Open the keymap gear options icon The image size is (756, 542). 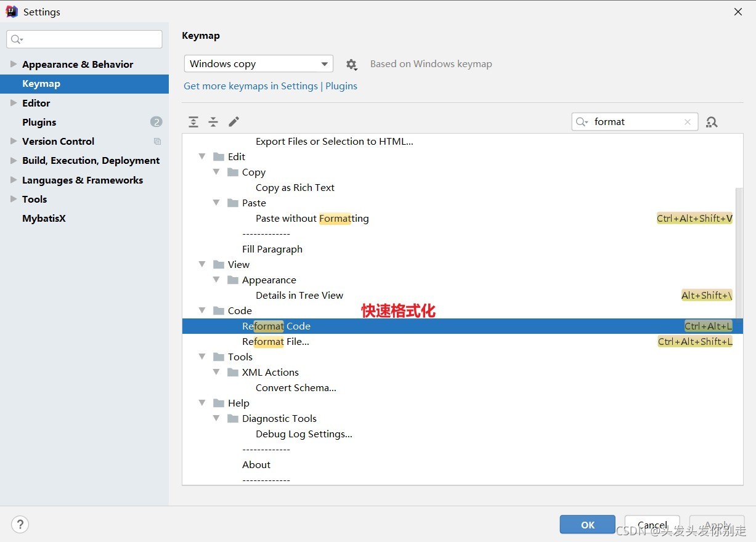click(x=351, y=64)
